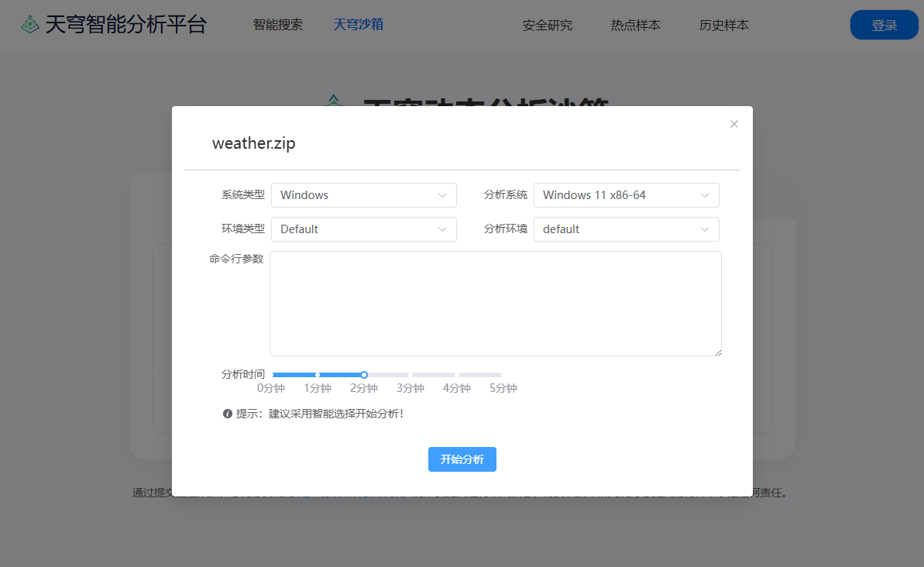Click the 开始分析 button
This screenshot has height=567, width=924.
coord(462,459)
